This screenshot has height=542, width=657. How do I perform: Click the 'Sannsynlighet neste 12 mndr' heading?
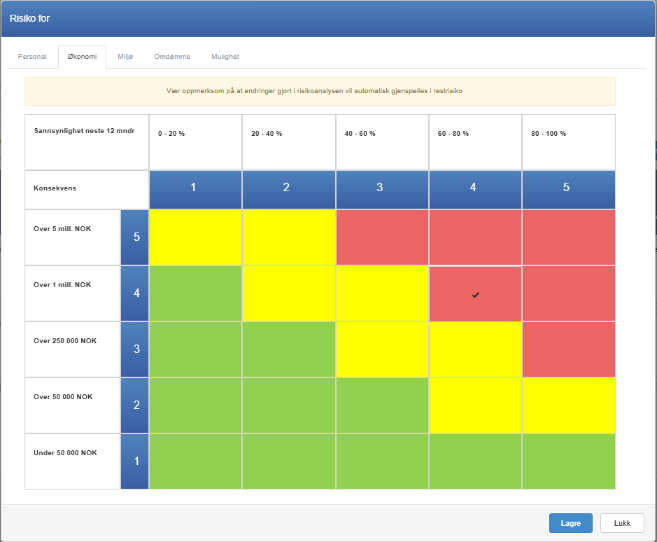point(84,131)
